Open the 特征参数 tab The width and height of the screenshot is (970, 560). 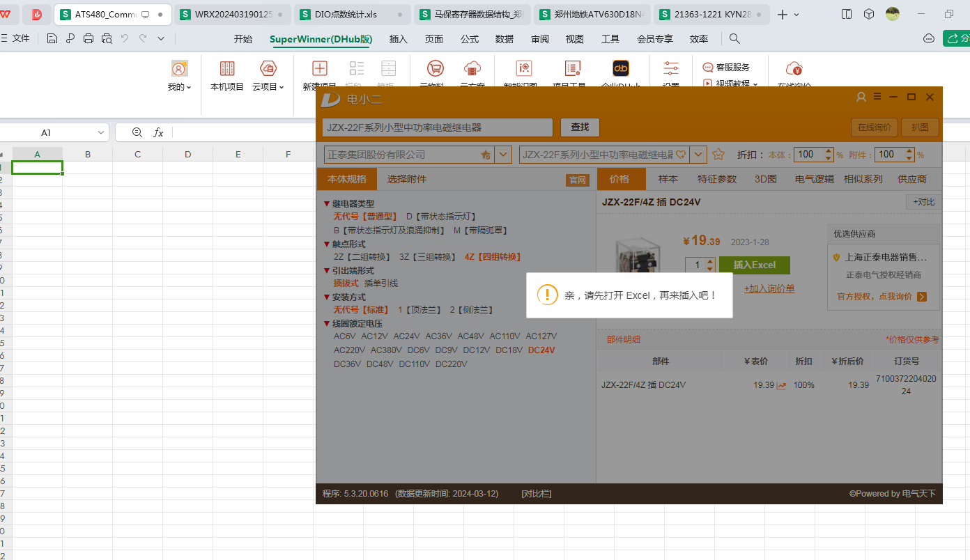pos(717,179)
